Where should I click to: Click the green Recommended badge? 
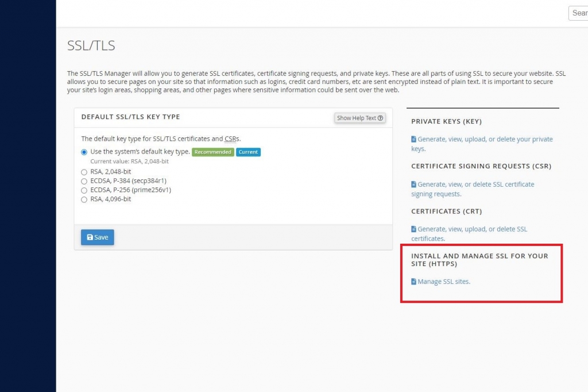213,152
